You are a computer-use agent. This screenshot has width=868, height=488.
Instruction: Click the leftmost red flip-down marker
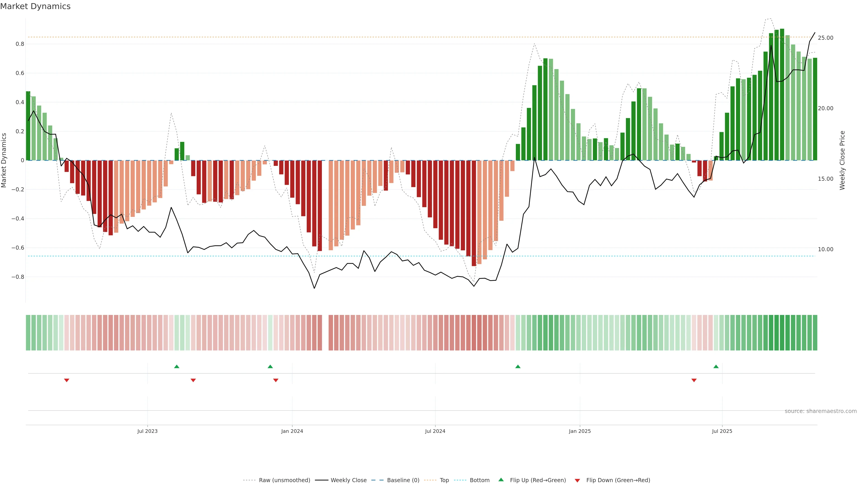pos(67,380)
